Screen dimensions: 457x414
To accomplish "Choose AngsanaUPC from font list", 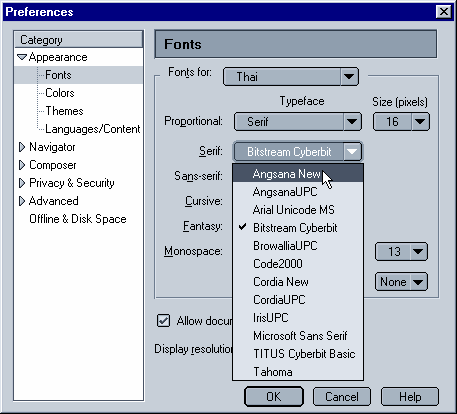I will (298, 192).
